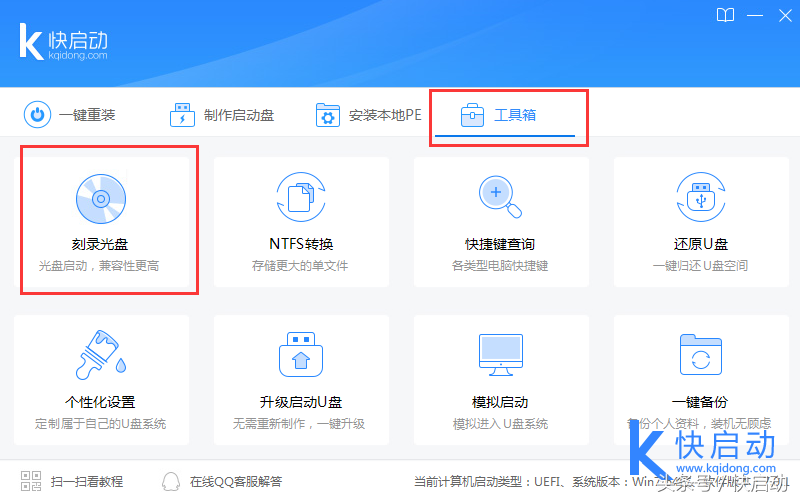
Task: Click the 还原U盘 USB restore icon
Action: click(x=701, y=197)
